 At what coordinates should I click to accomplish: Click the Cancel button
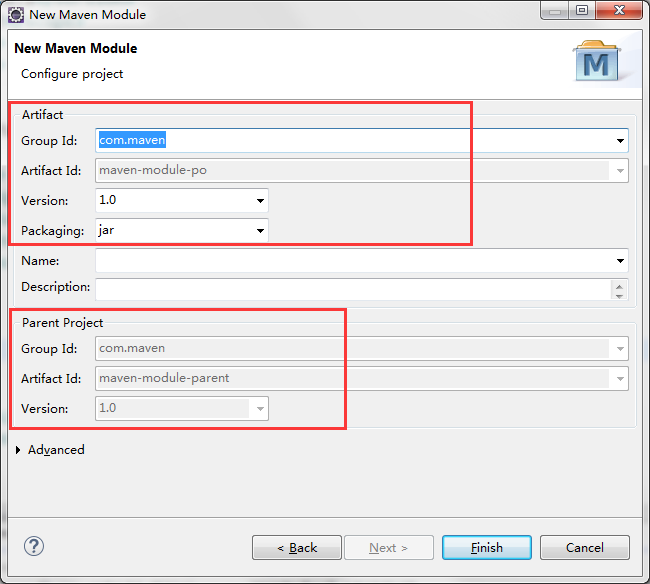[585, 548]
